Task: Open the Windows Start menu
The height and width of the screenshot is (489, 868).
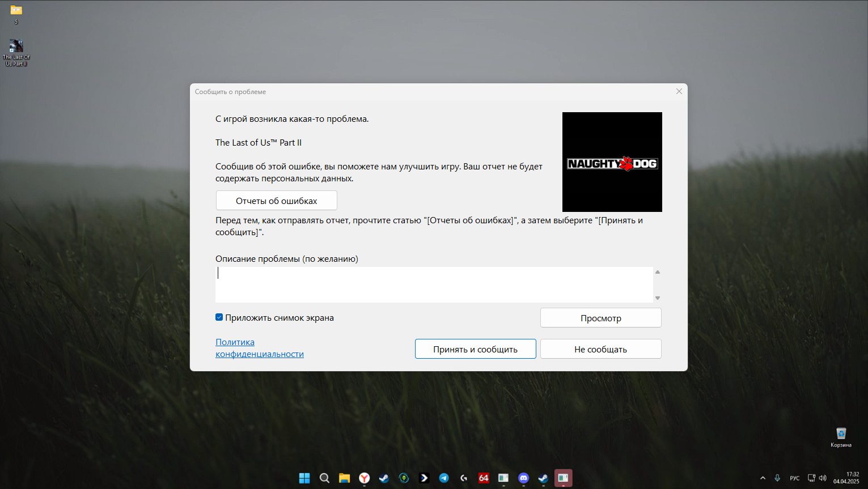Action: click(304, 478)
